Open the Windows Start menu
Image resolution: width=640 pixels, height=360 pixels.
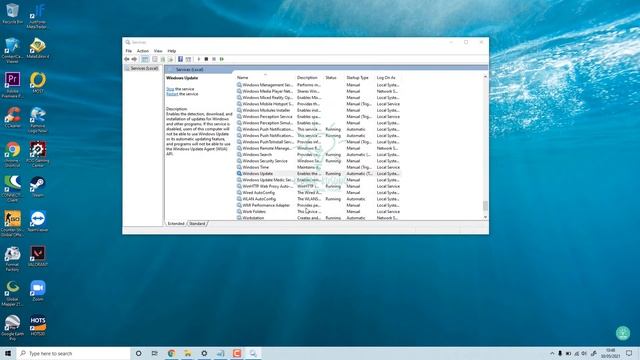[x=8, y=353]
